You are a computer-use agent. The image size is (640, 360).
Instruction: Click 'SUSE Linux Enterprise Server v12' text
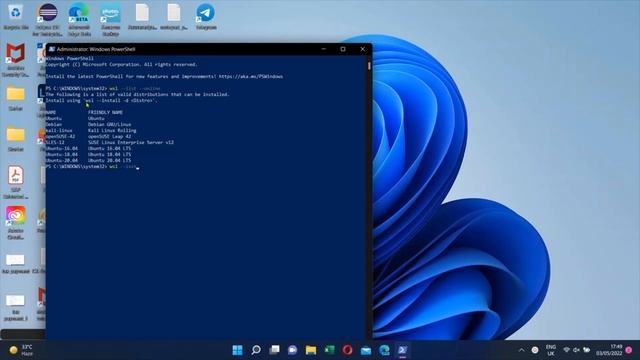131,142
